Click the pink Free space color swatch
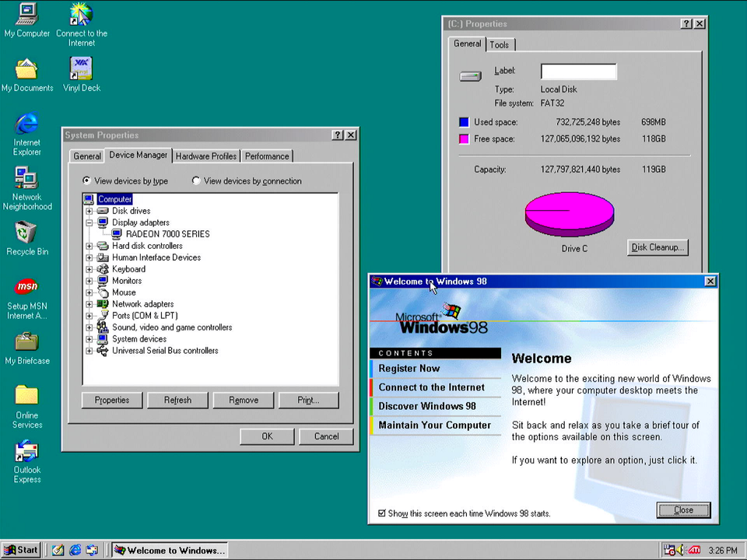This screenshot has width=747, height=560. tap(464, 138)
